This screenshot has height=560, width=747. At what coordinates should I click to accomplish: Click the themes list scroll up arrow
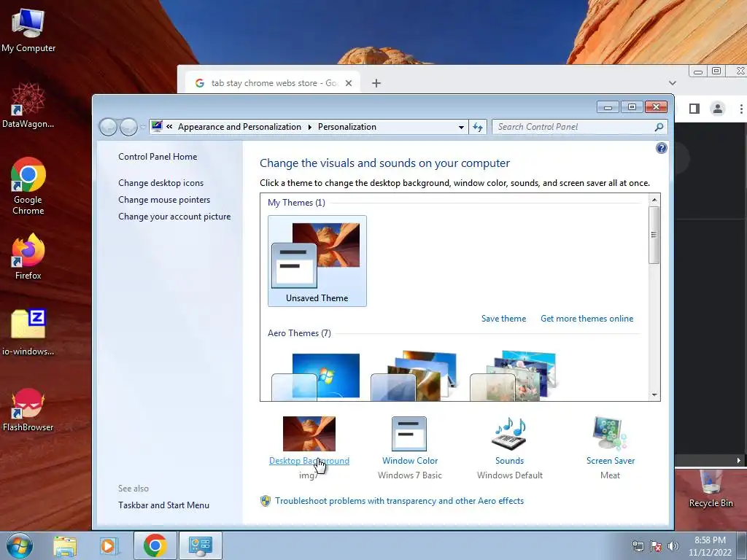pyautogui.click(x=654, y=200)
